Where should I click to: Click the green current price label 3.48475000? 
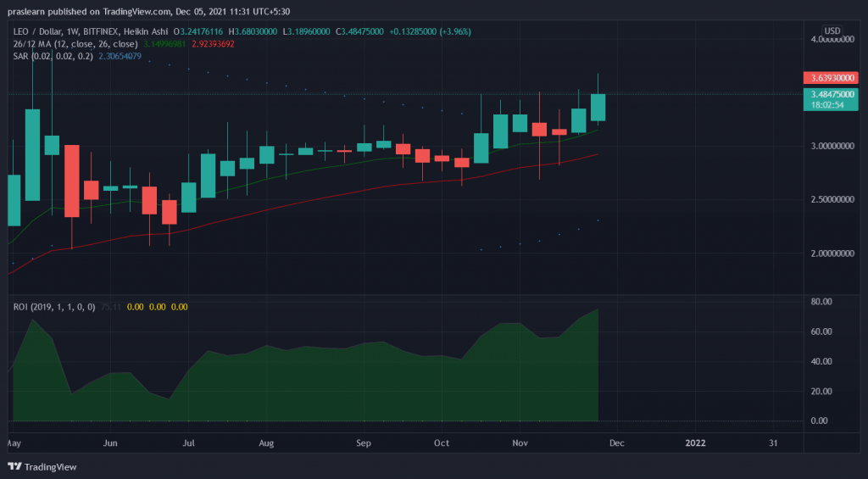point(831,93)
